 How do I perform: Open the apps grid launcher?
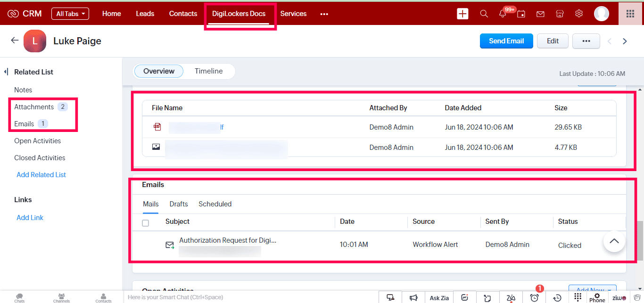(x=630, y=14)
